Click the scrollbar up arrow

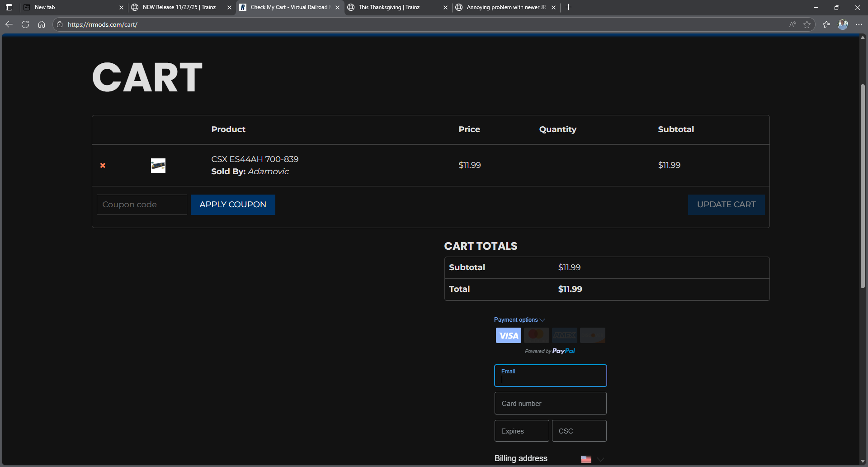pyautogui.click(x=863, y=38)
